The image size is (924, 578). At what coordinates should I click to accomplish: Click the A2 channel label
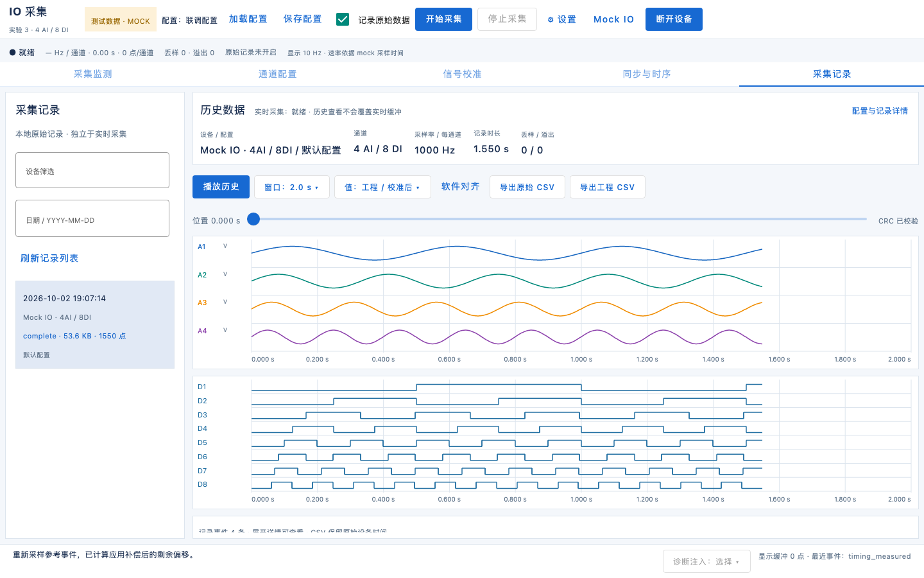point(202,275)
